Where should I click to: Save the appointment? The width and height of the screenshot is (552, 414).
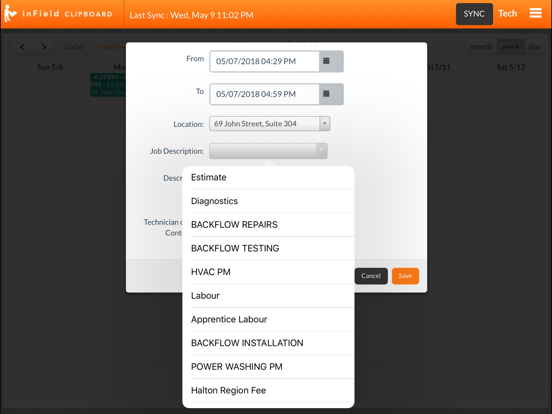[405, 276]
